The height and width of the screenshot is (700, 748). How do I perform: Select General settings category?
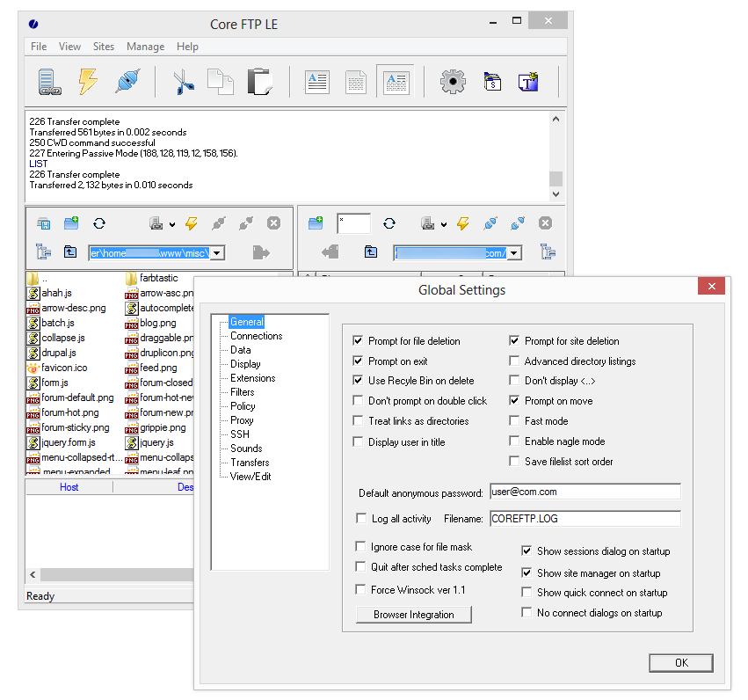click(x=247, y=322)
